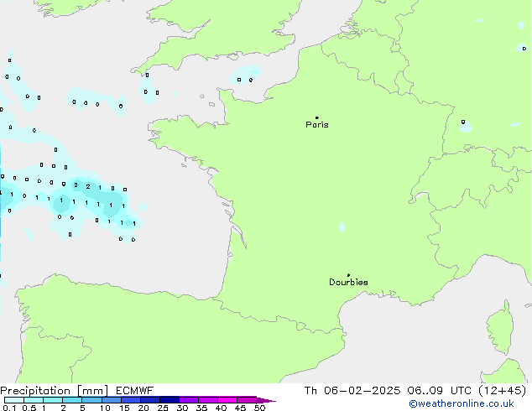532x411 pixels.
Task: Click the '06..09 UTC' time range
Action: click(x=440, y=391)
